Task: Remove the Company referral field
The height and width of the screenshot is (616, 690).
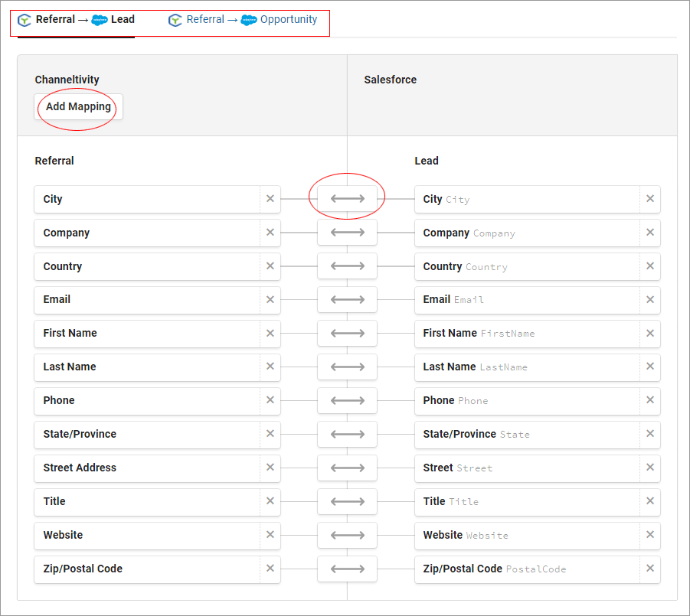Action: coord(270,233)
